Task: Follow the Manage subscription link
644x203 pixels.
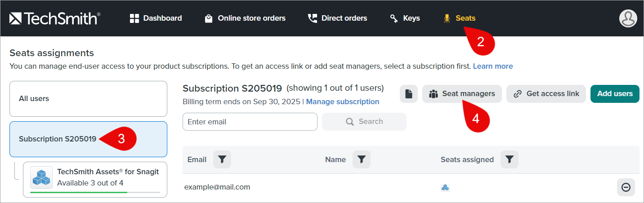Action: pyautogui.click(x=343, y=102)
